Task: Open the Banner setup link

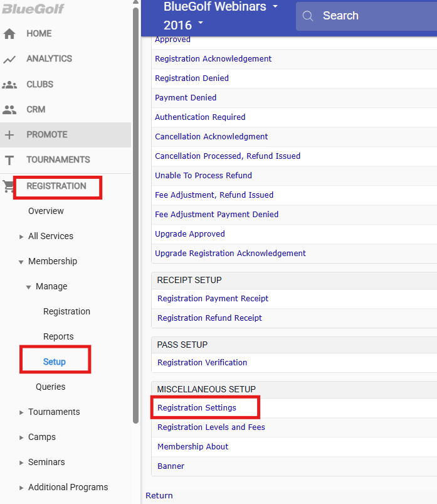Action: click(x=171, y=466)
